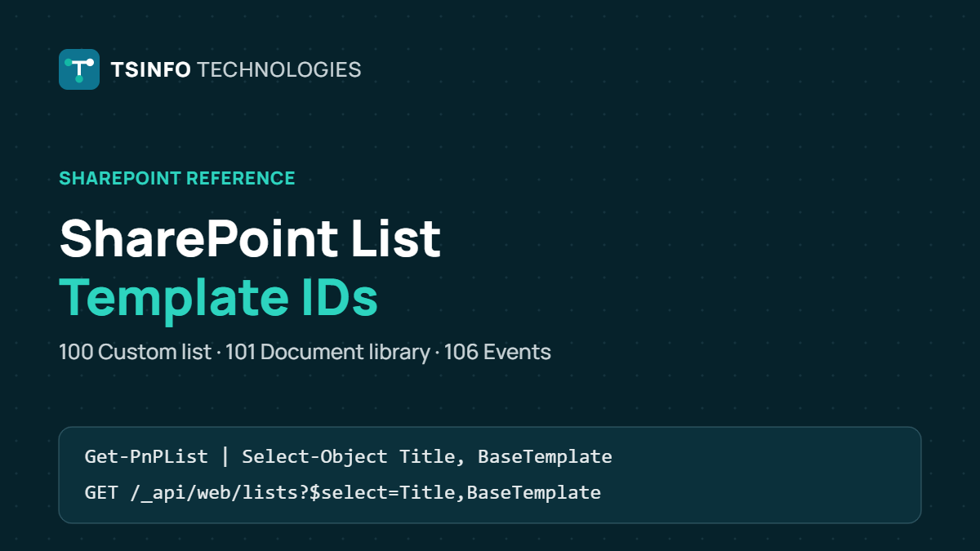The width and height of the screenshot is (980, 551).
Task: Select the SHAREPOINT REFERENCE label
Action: tap(177, 178)
